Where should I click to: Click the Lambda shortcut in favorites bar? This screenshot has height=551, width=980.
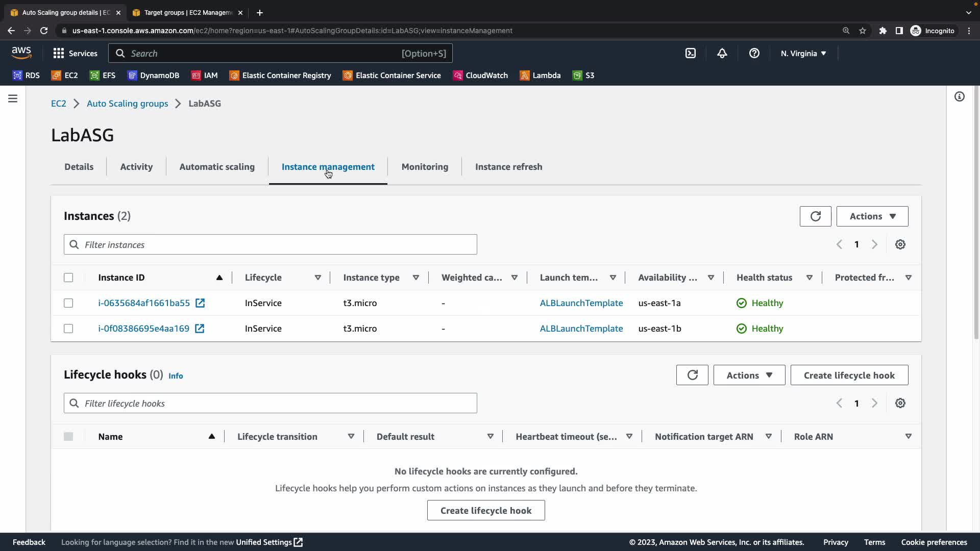(x=540, y=76)
